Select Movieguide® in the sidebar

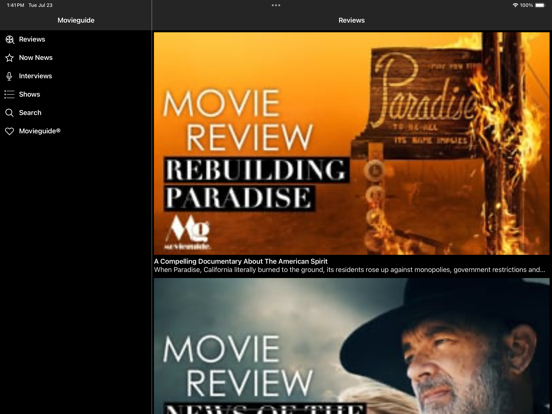click(x=76, y=131)
